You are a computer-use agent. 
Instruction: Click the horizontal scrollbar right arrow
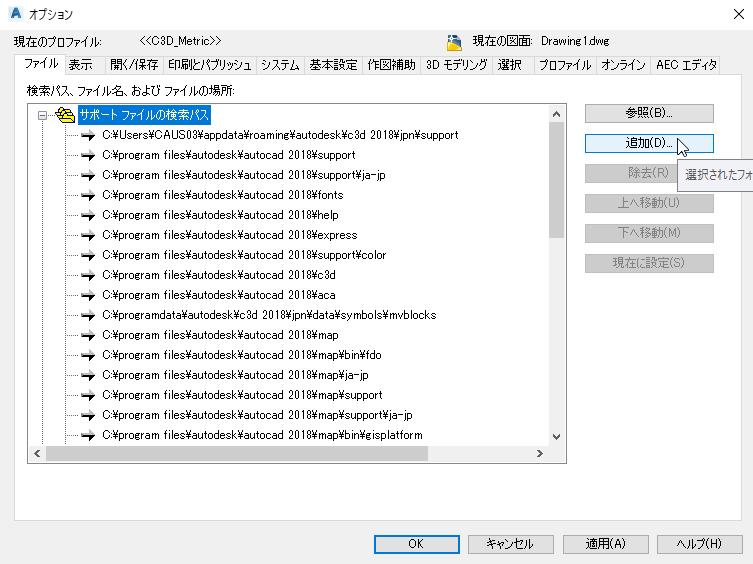[x=540, y=454]
